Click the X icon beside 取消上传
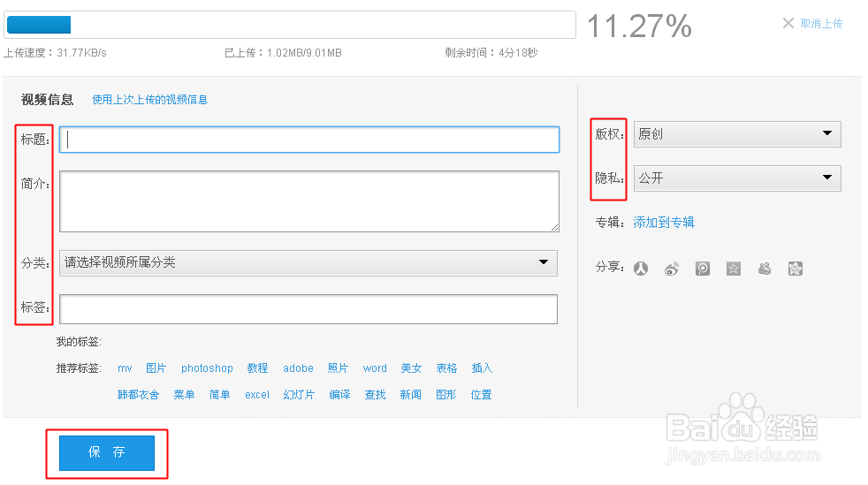The height and width of the screenshot is (485, 868). click(788, 23)
